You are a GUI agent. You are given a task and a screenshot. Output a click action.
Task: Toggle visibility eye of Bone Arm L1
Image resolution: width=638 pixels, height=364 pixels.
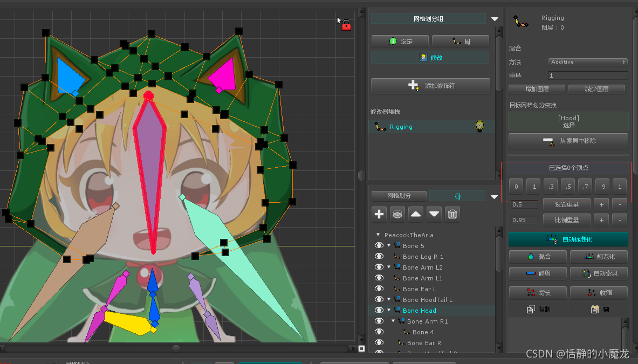tap(379, 278)
